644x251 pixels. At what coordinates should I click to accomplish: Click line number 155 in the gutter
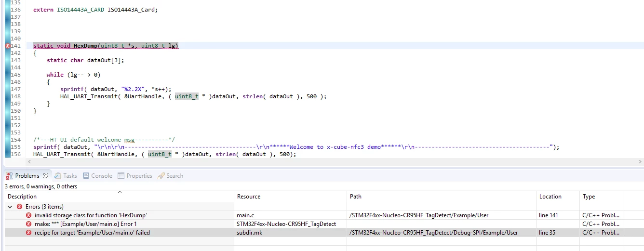[15, 147]
